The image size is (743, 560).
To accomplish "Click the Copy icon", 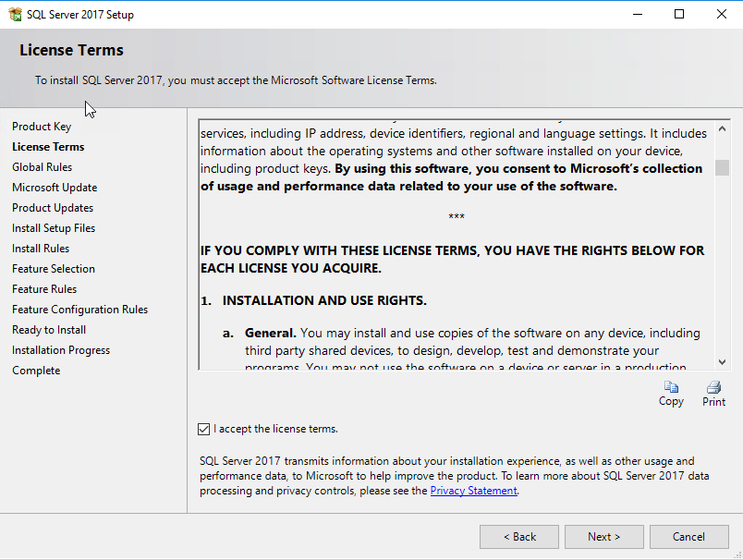I will coord(671,387).
